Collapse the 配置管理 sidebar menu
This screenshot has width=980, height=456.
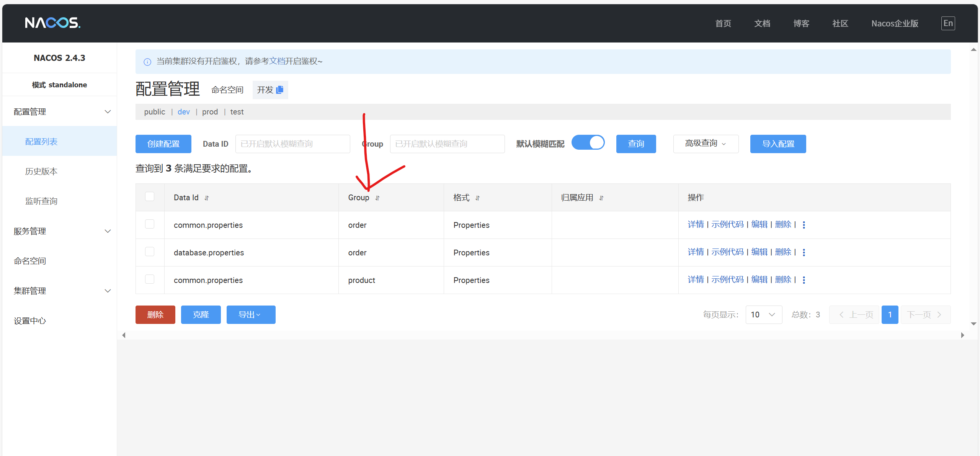[x=59, y=111]
